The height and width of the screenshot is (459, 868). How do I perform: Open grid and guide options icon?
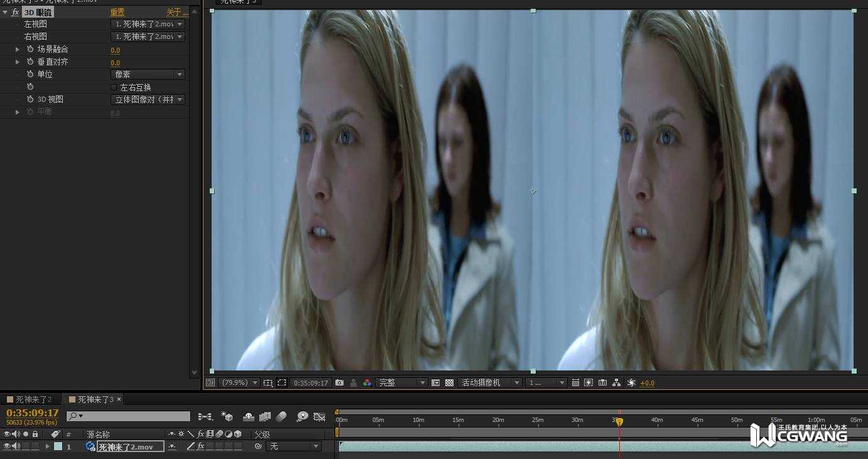click(268, 382)
